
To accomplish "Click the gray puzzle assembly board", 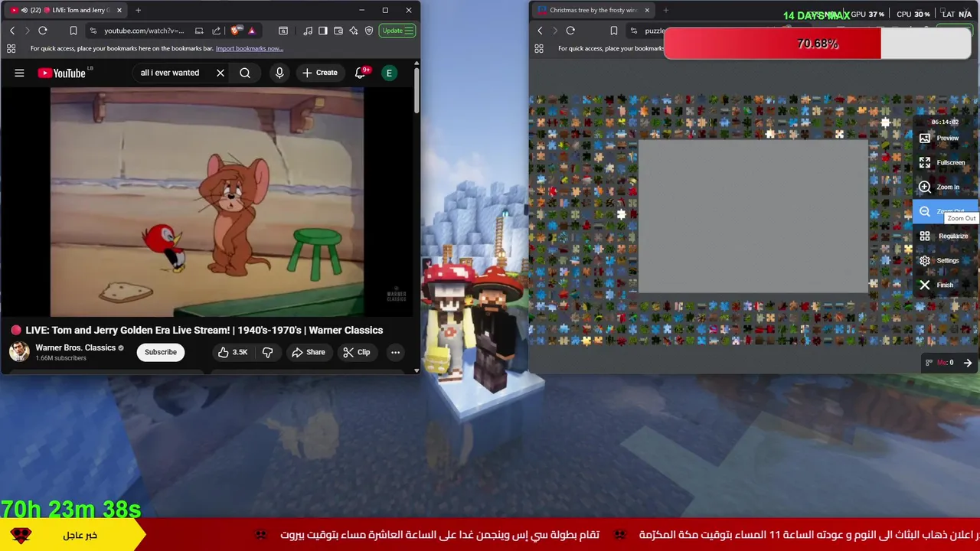I will tap(753, 217).
